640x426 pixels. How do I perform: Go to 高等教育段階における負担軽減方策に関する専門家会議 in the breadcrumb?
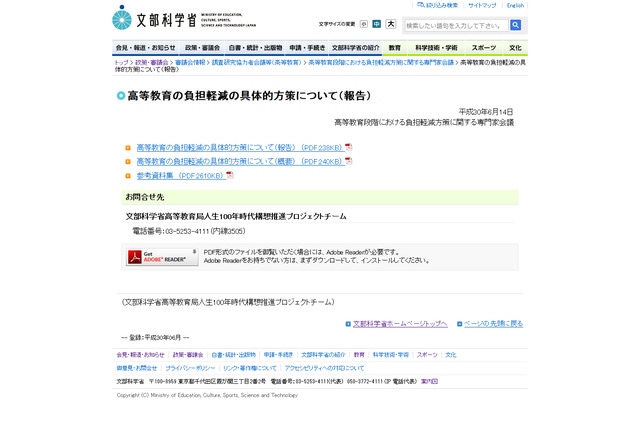click(381, 62)
